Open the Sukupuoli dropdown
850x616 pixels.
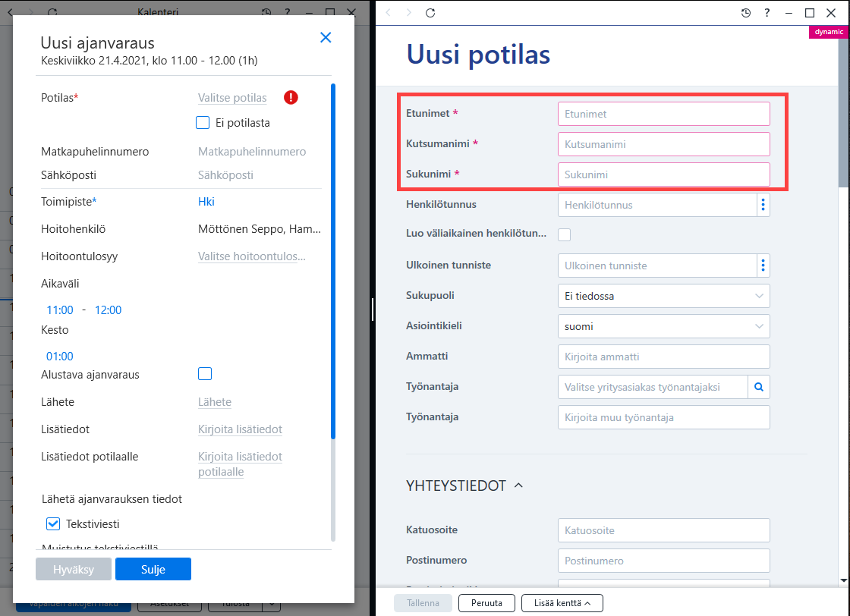click(663, 296)
